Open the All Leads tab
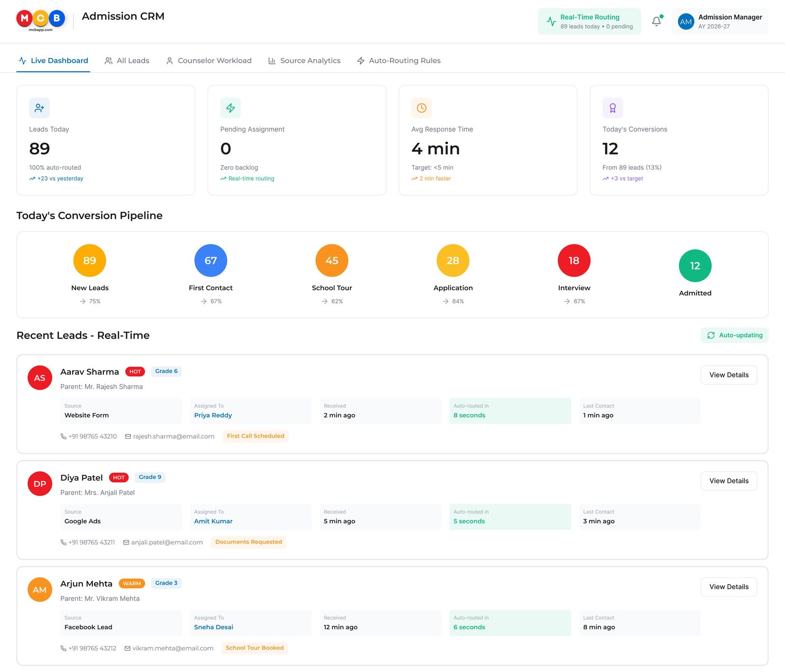This screenshot has width=785, height=672. click(127, 60)
